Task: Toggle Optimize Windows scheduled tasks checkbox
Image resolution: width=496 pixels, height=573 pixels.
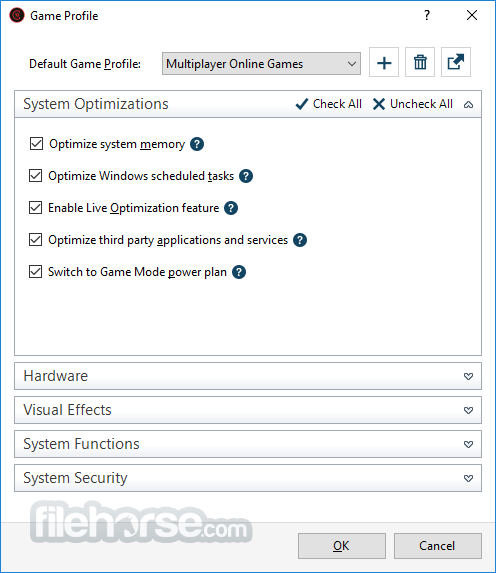Action: (35, 176)
